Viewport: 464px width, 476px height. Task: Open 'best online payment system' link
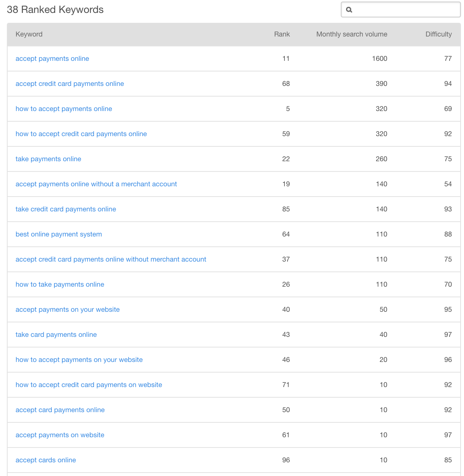59,234
